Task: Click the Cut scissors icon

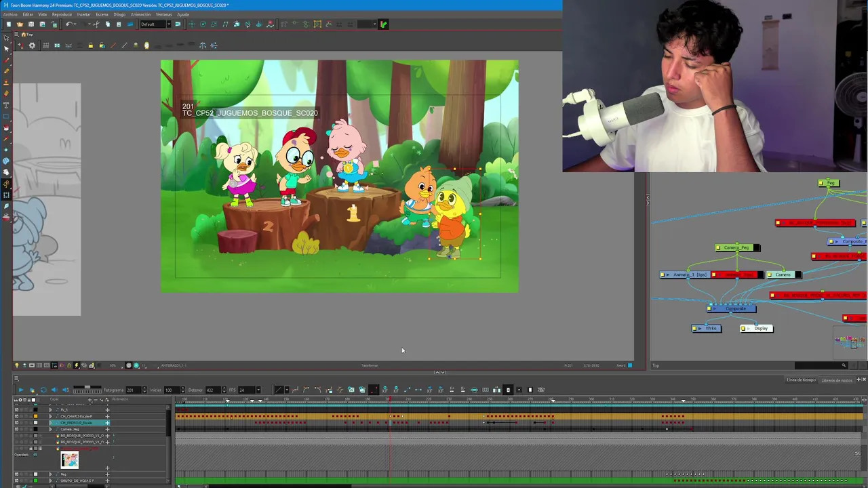Action: tap(96, 24)
